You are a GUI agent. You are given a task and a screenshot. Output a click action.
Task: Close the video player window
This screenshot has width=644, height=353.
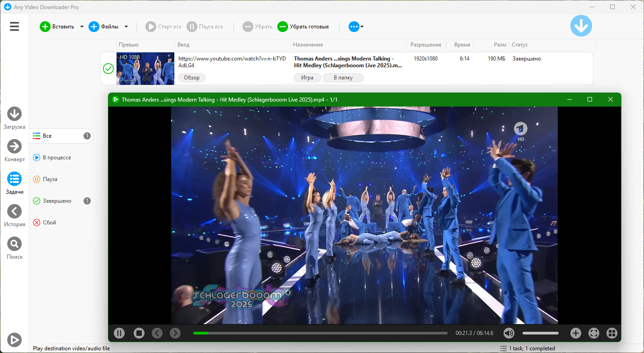tap(611, 99)
